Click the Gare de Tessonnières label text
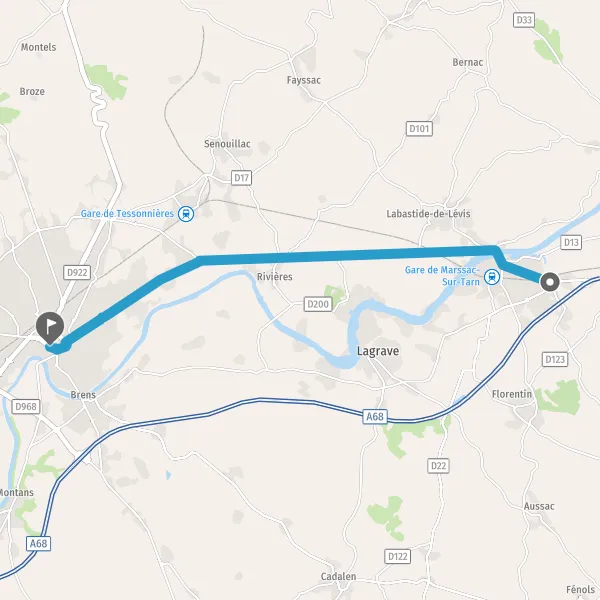This screenshot has width=600, height=600. 127,214
